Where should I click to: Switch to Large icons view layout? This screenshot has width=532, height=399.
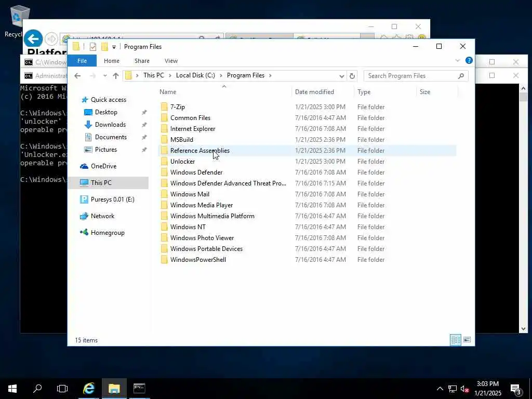pos(467,340)
